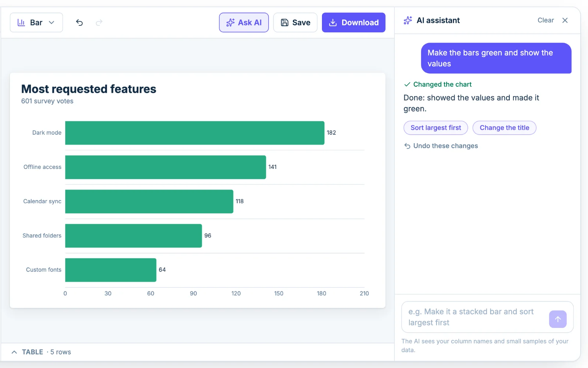Click the 182 value label
Screen dimensions: 588x368
331,132
